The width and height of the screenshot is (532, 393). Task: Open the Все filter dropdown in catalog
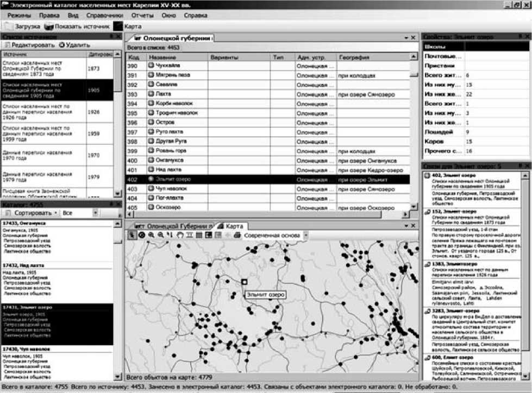(x=95, y=213)
